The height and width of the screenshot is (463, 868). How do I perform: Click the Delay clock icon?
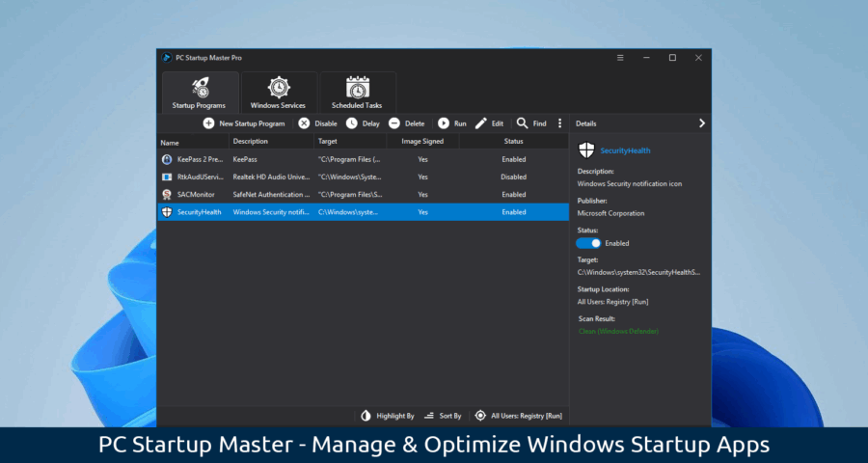click(x=351, y=123)
